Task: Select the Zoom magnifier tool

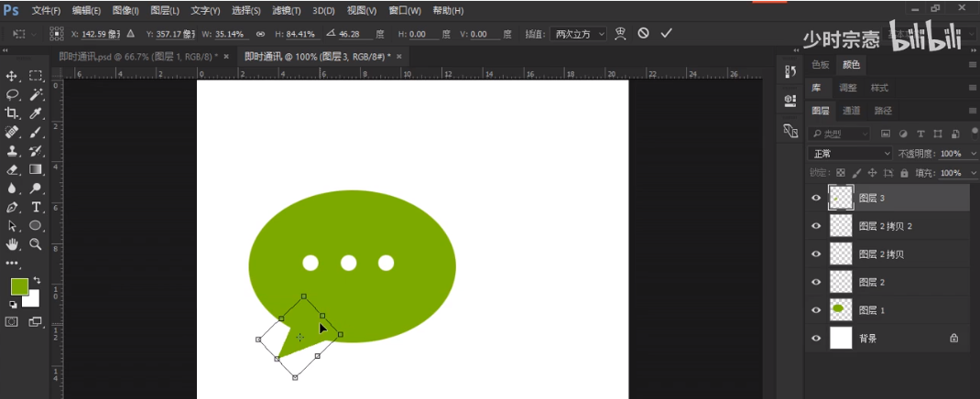Action: pos(36,244)
